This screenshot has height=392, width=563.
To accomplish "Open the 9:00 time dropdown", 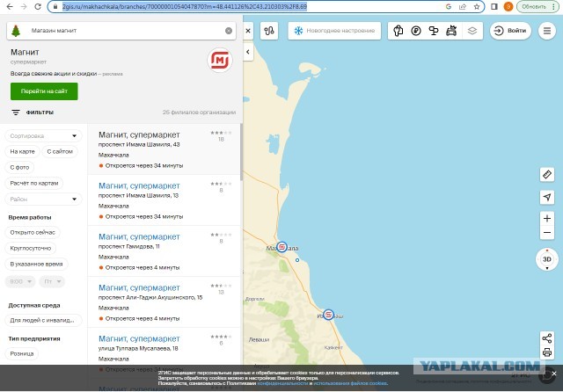I will pos(20,281).
